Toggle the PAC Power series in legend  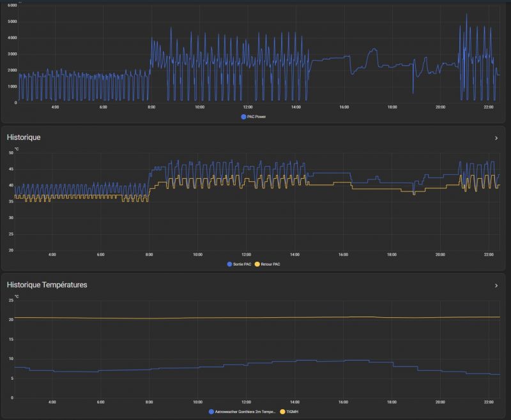coord(259,117)
